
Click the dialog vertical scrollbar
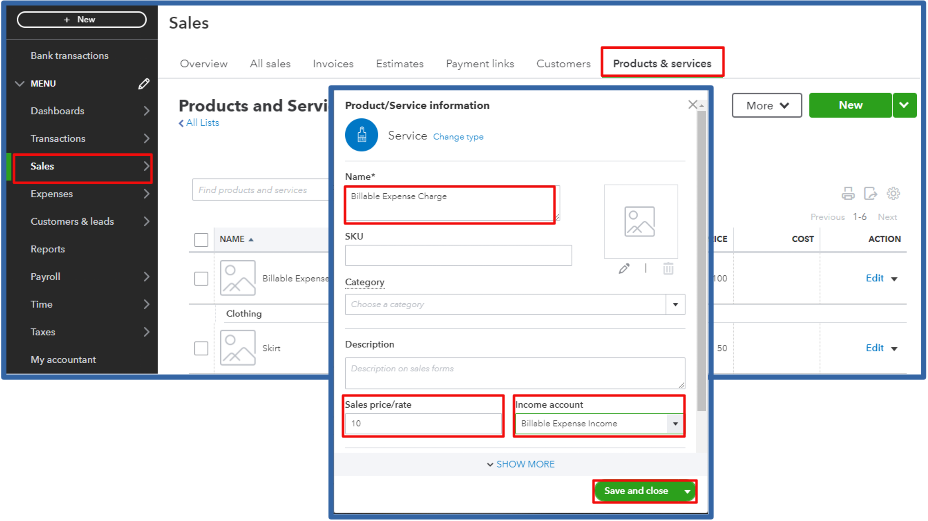coord(701,260)
